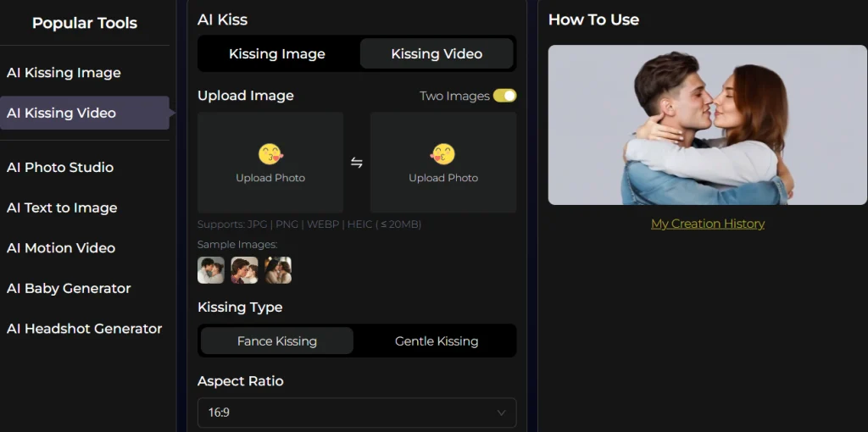Open AI Text to Image tool
This screenshot has width=868, height=432.
[x=62, y=208]
